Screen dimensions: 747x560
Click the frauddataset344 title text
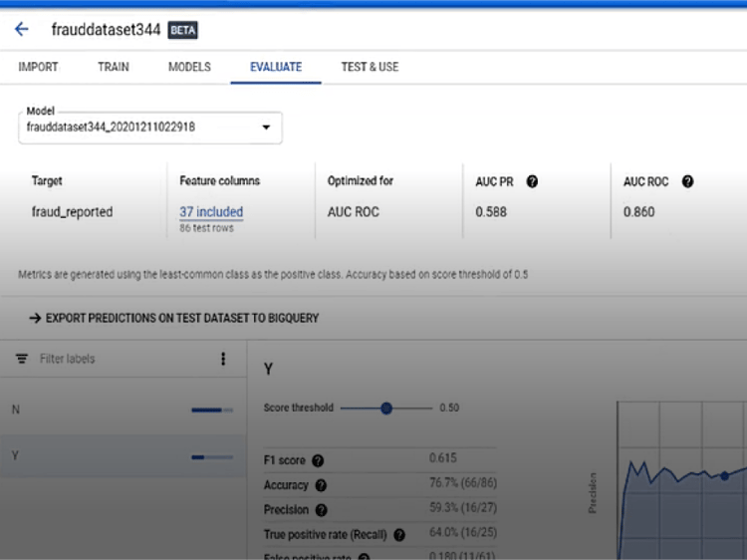coord(106,30)
